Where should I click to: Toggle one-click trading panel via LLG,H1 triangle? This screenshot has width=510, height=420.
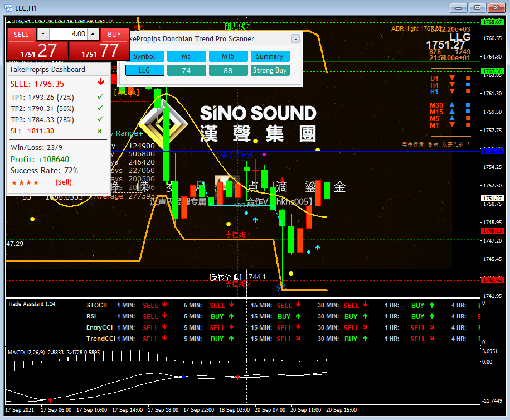[9, 22]
